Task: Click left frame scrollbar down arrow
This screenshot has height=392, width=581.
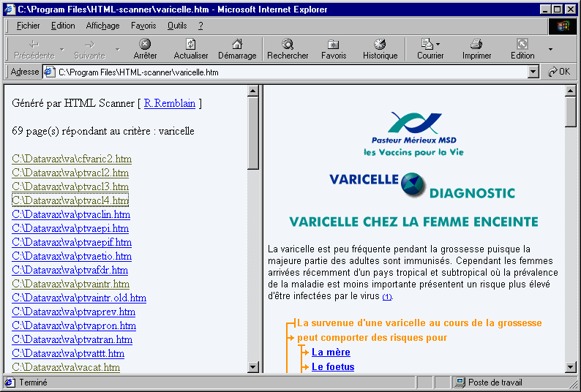Action: pyautogui.click(x=253, y=367)
